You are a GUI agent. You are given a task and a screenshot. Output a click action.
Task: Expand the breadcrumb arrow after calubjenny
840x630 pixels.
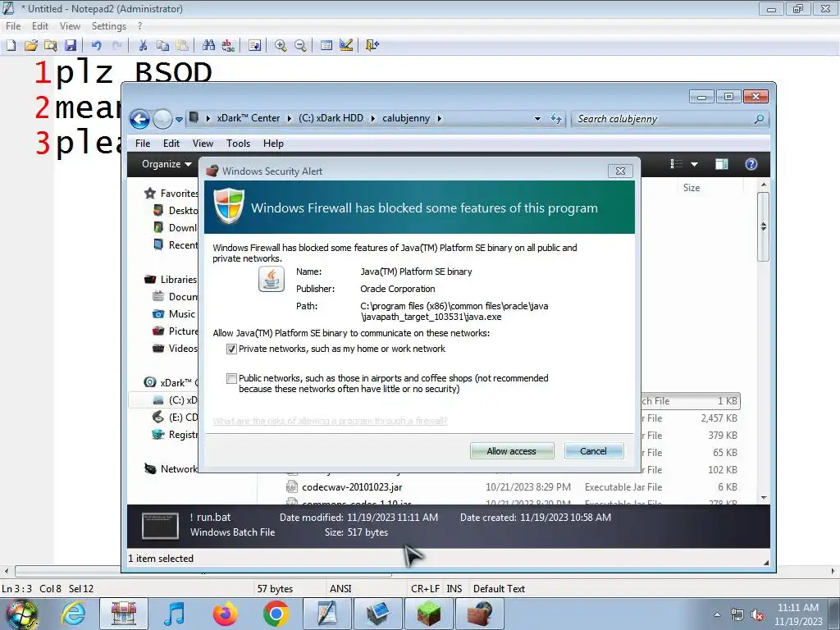click(x=440, y=118)
